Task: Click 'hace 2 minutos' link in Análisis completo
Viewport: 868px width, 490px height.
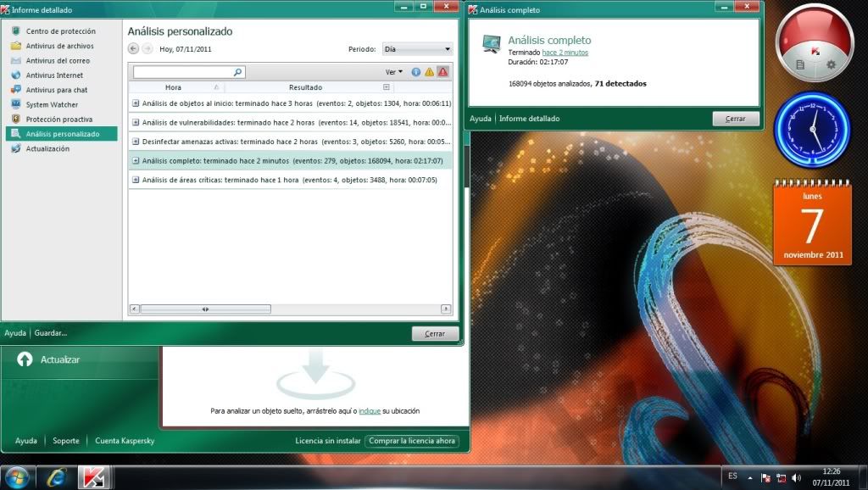Action: click(565, 53)
